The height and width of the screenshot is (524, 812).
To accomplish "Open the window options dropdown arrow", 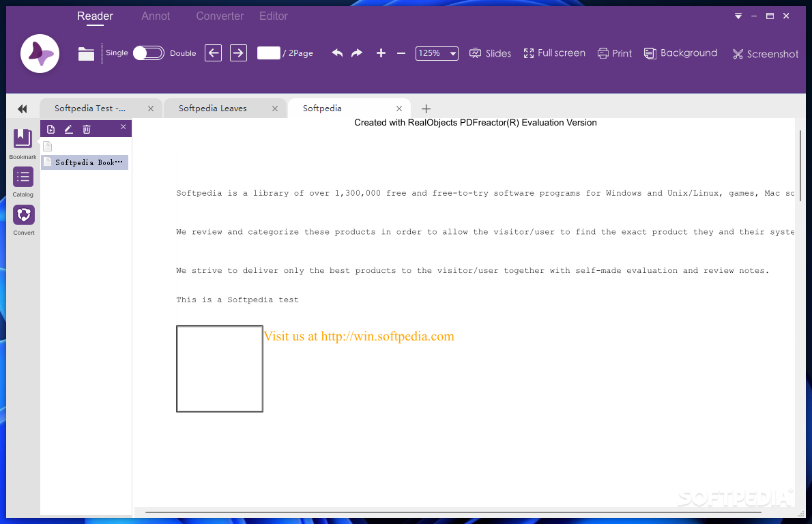I will [x=738, y=16].
